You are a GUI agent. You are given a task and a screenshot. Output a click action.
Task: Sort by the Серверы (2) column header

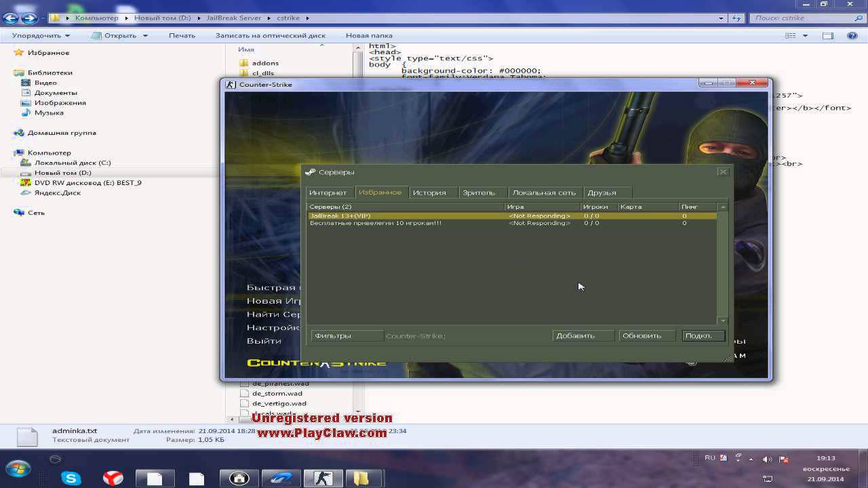406,207
